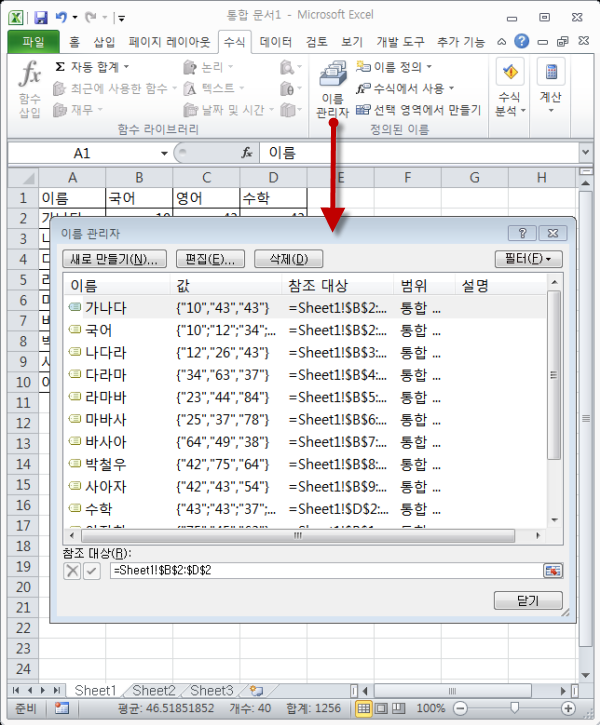Click macro record icon in status bar
The height and width of the screenshot is (725, 600).
click(61, 708)
